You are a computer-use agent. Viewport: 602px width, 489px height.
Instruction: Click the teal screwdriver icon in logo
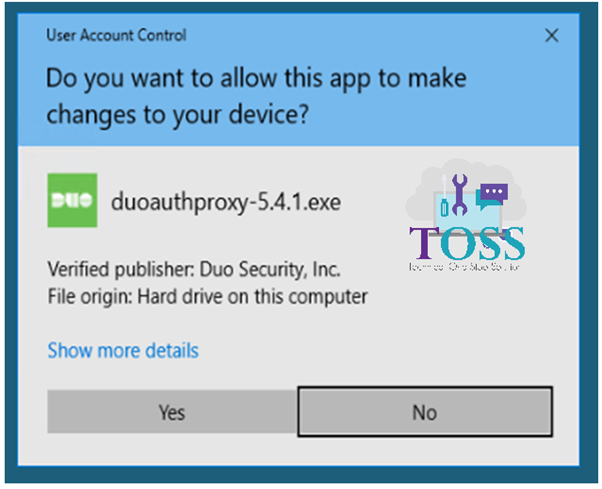444,195
